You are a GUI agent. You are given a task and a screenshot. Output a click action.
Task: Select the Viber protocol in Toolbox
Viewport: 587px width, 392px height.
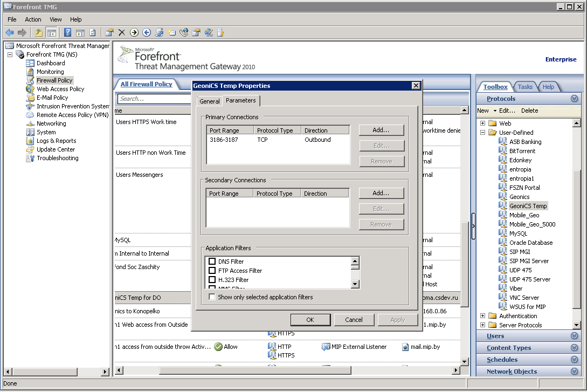point(516,288)
